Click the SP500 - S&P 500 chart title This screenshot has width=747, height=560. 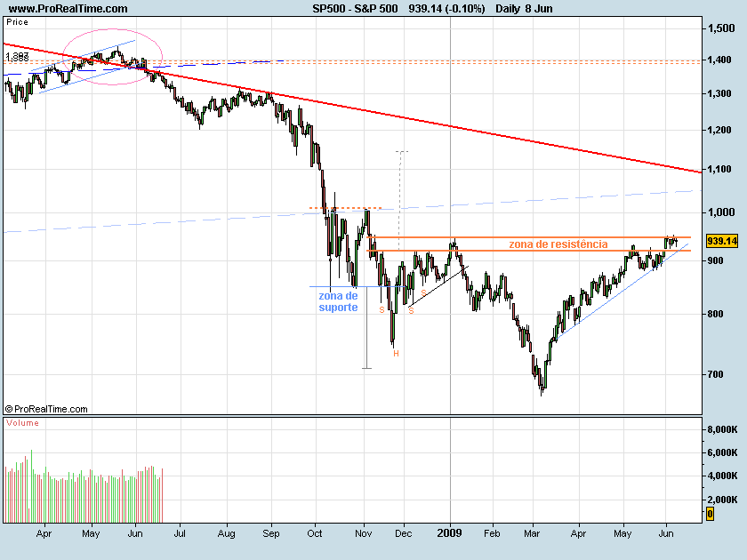[x=355, y=9]
